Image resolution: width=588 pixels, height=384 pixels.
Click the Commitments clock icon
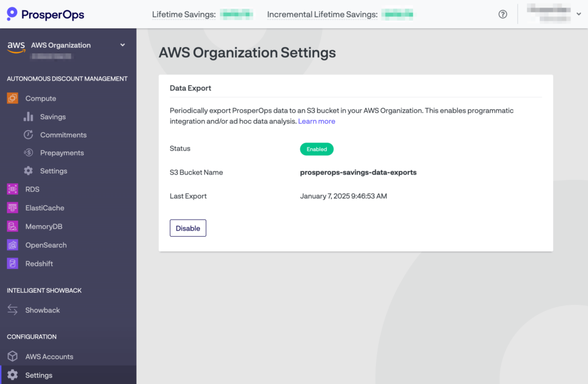29,135
